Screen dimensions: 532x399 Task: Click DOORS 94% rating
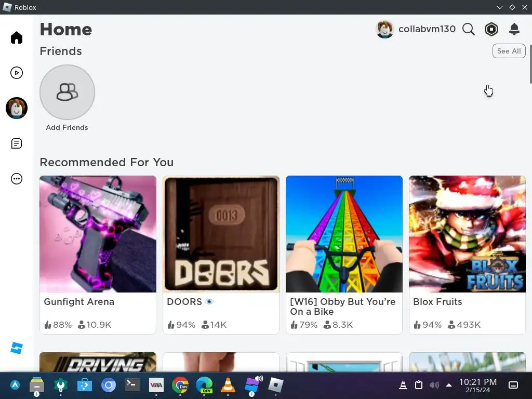181,325
